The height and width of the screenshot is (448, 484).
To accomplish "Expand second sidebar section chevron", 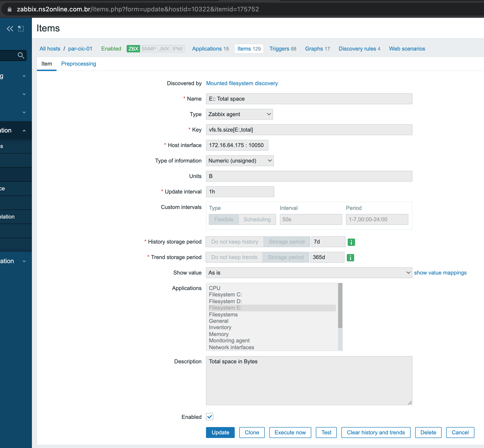I will pyautogui.click(x=24, y=94).
